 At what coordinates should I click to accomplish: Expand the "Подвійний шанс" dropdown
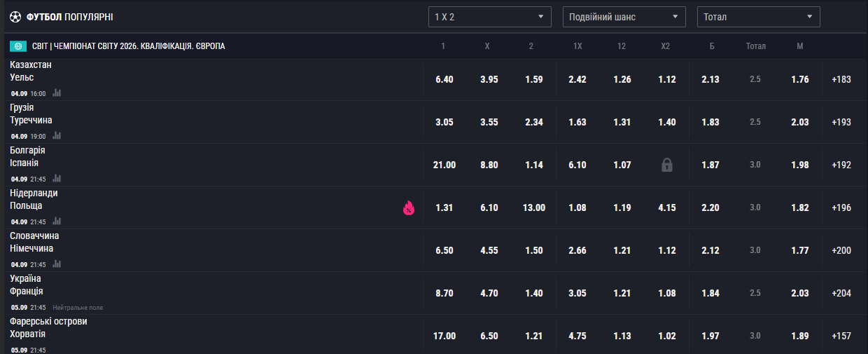pos(624,17)
